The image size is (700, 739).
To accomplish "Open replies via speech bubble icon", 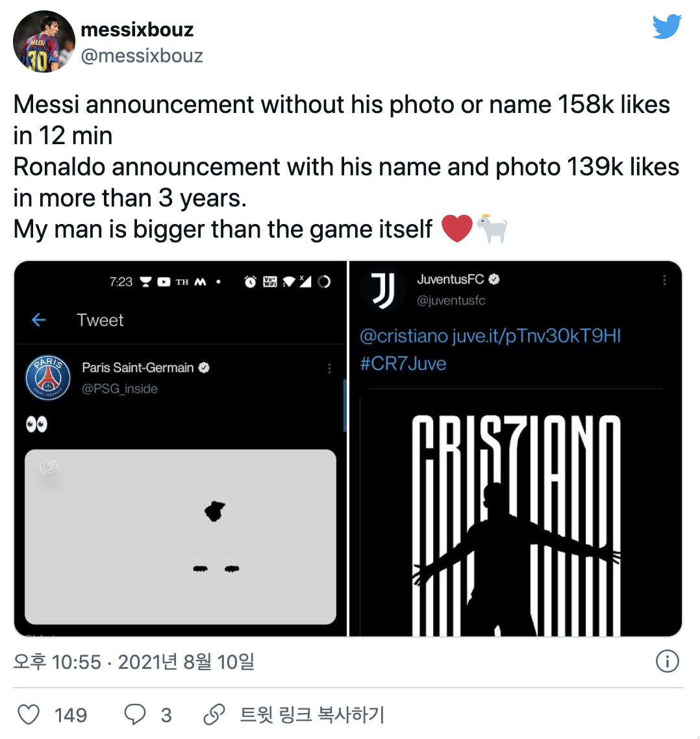I will pyautogui.click(x=134, y=715).
